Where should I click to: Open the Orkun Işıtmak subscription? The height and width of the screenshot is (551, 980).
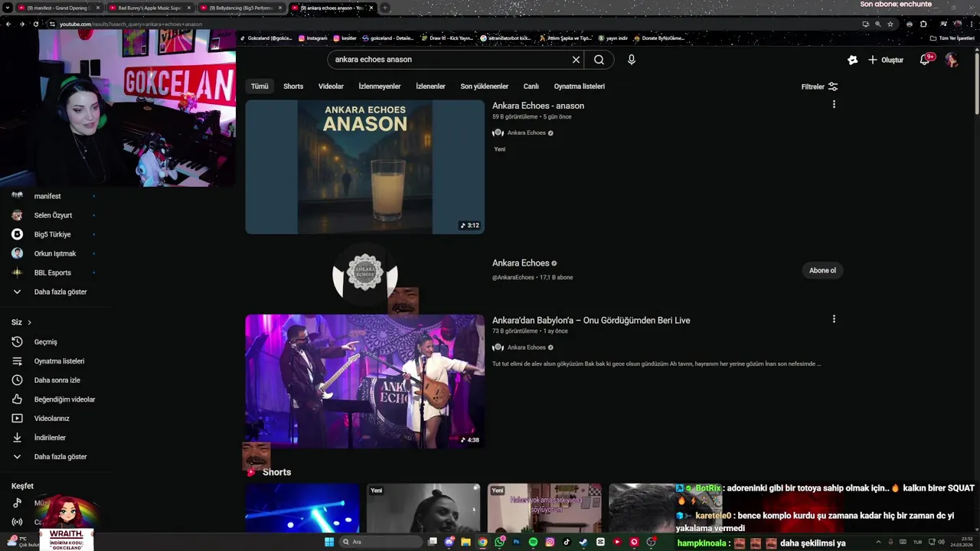[55, 253]
